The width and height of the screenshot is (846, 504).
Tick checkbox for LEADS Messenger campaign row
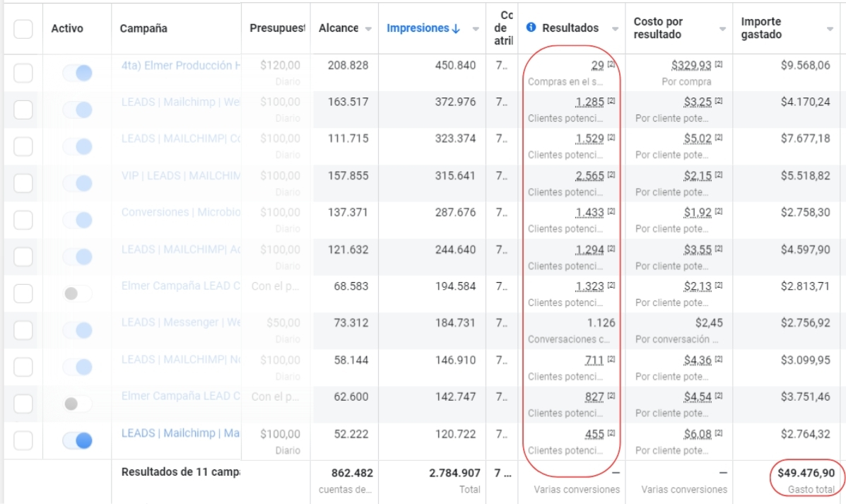click(x=23, y=330)
